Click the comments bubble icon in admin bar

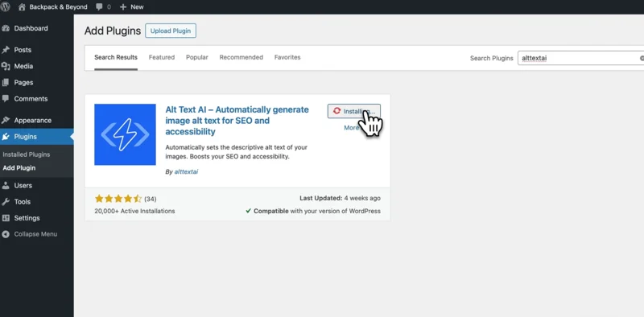click(x=99, y=7)
